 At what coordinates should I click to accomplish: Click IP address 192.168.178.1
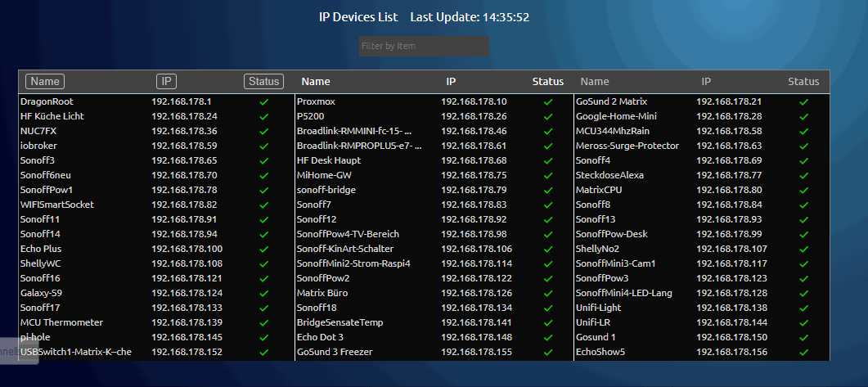pyautogui.click(x=182, y=102)
